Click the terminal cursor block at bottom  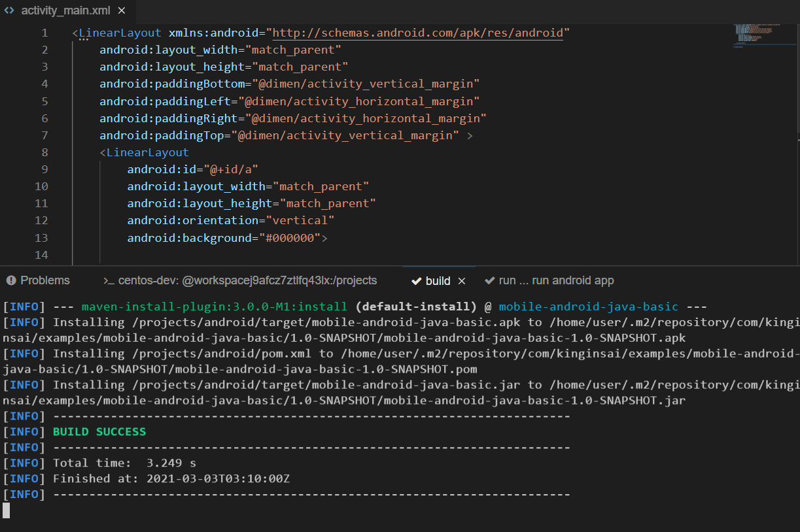point(6,510)
